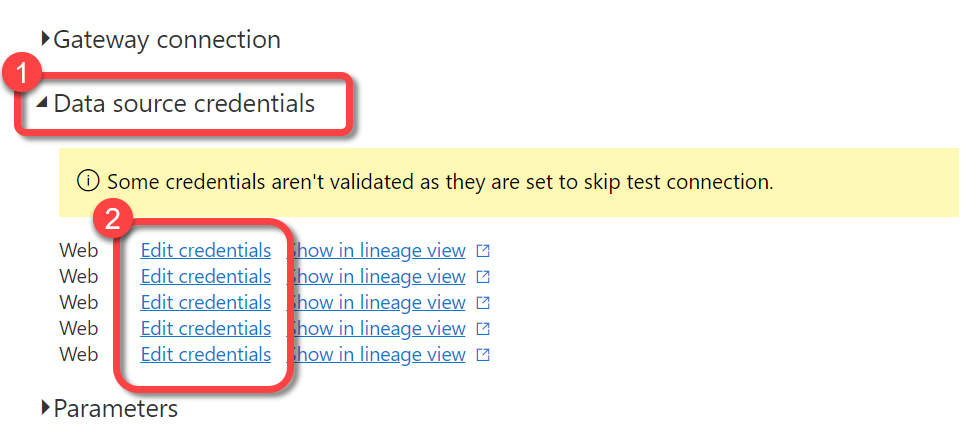Show the first Web source in lineage view
This screenshot has height=447, width=980.
click(x=380, y=250)
